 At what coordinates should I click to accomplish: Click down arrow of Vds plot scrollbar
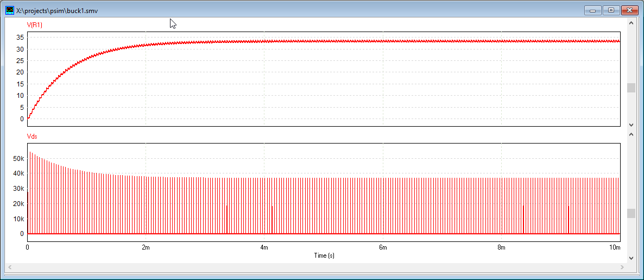631,258
